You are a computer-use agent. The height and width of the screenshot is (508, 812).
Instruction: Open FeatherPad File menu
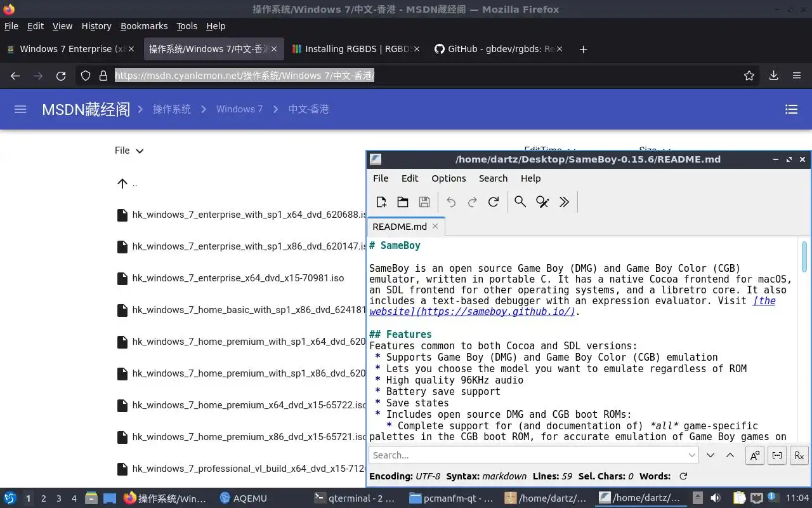tap(381, 178)
